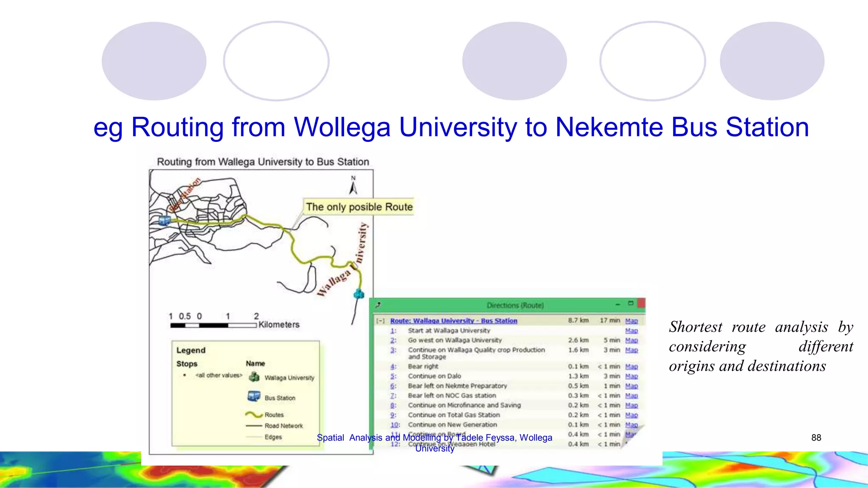Click the Map link for 'Continue on Dalo'
The height and width of the screenshot is (488, 868).
632,377
